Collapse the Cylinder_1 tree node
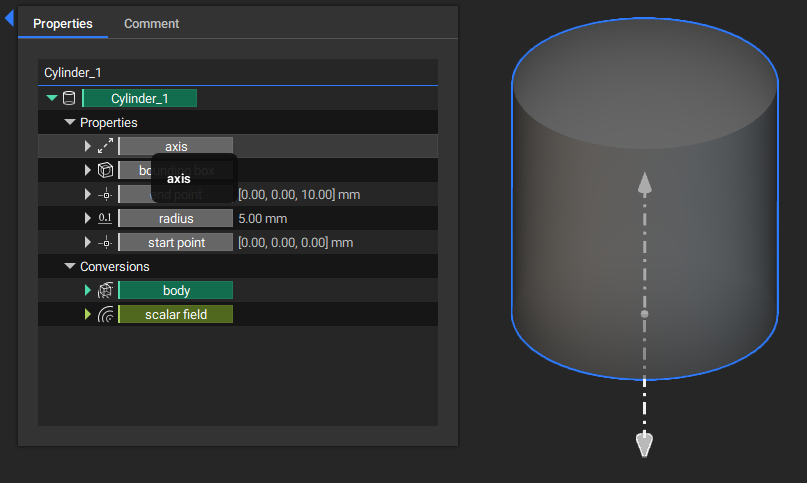This screenshot has height=483, width=807. pyautogui.click(x=52, y=98)
